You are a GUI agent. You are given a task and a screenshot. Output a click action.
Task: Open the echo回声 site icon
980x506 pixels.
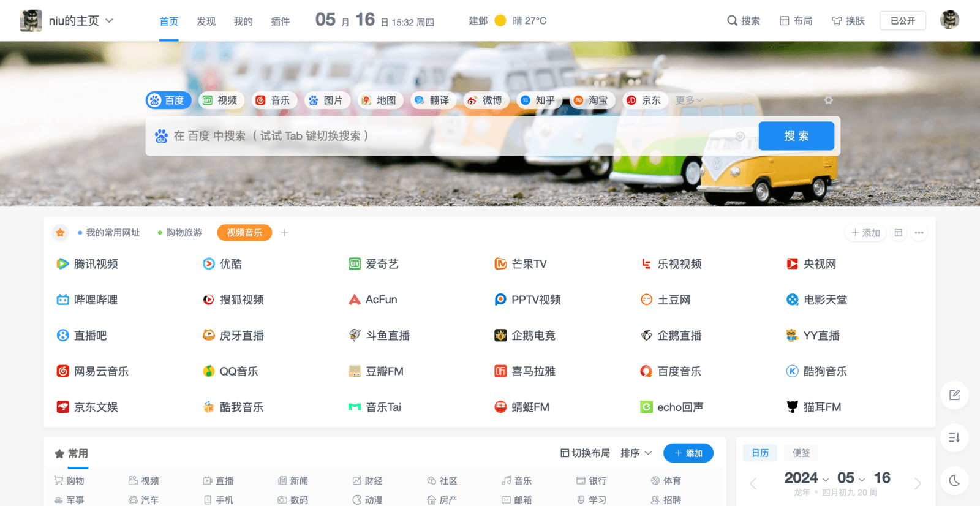(x=646, y=407)
